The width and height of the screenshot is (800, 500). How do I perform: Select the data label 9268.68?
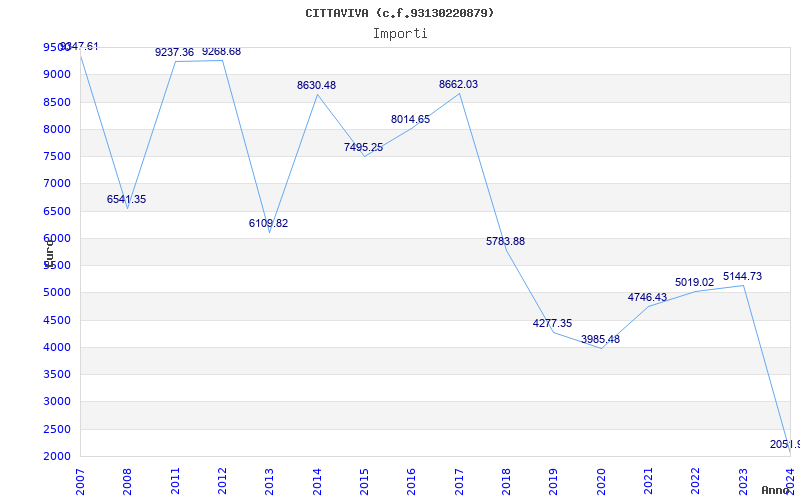(221, 52)
